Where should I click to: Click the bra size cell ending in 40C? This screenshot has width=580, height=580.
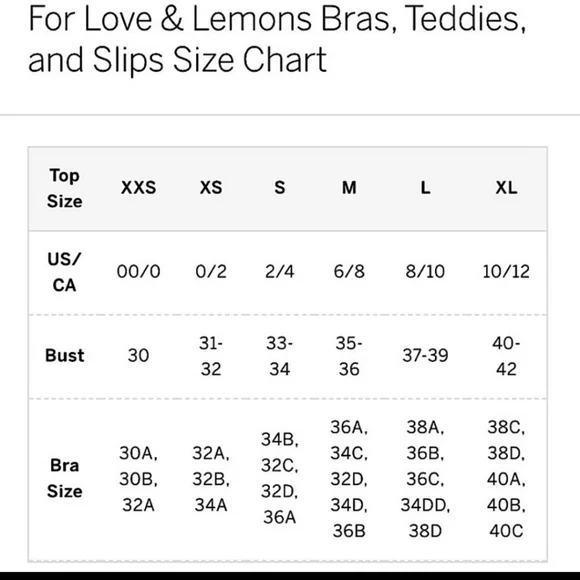pos(506,479)
